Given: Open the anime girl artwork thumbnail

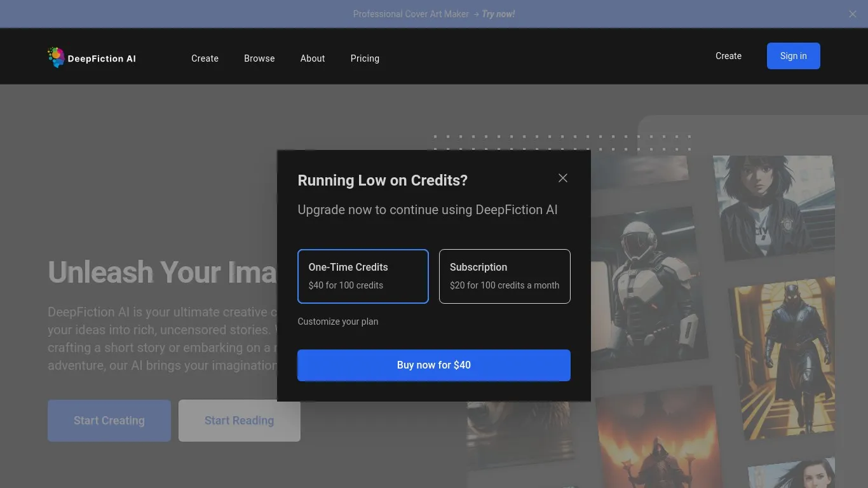Looking at the screenshot, I should tap(774, 205).
